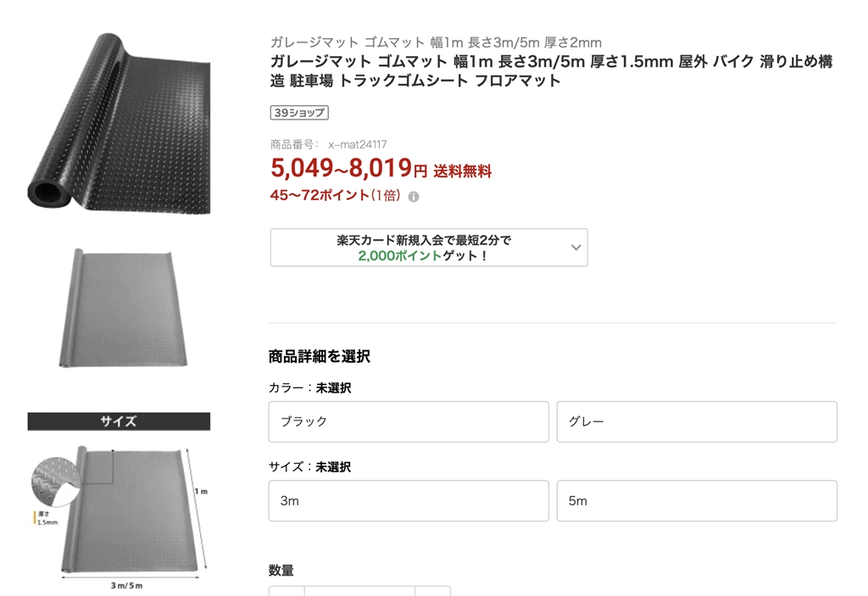Select the グレー color option

coord(697,421)
